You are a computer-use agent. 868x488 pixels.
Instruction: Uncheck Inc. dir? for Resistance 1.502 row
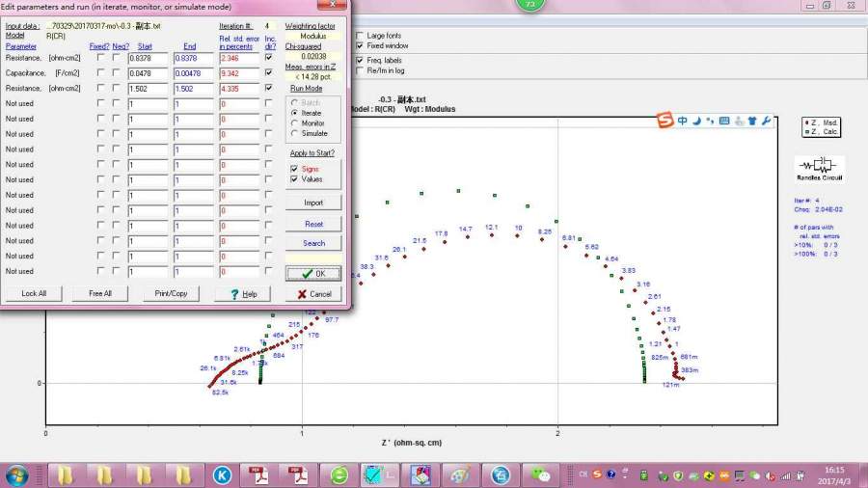268,88
